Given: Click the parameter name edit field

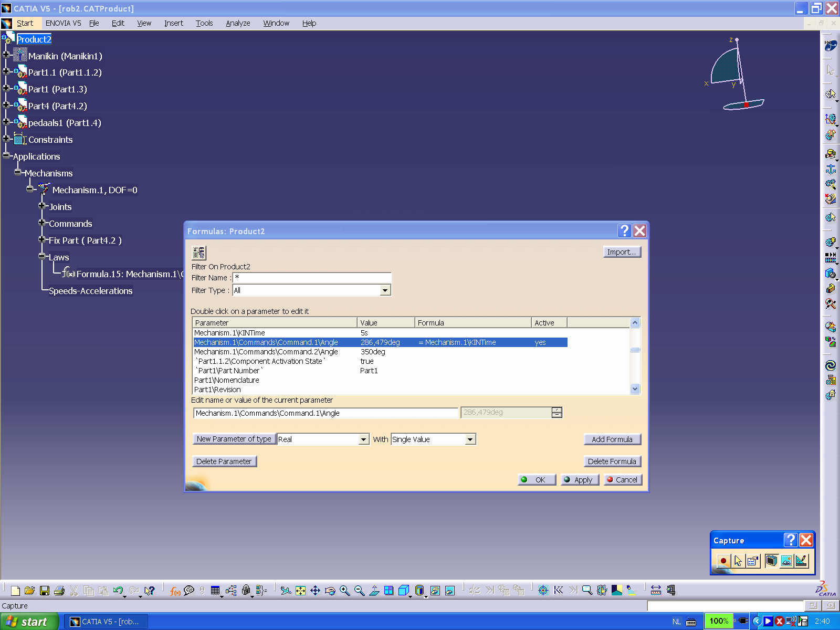Looking at the screenshot, I should (325, 413).
